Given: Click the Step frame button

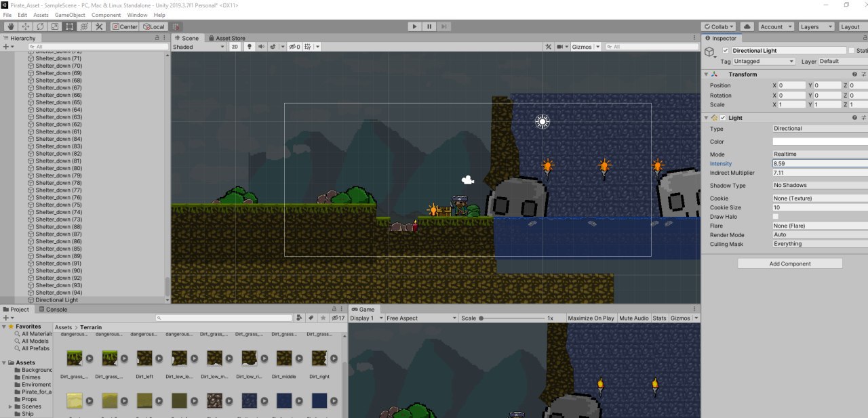Looking at the screenshot, I should pos(443,26).
